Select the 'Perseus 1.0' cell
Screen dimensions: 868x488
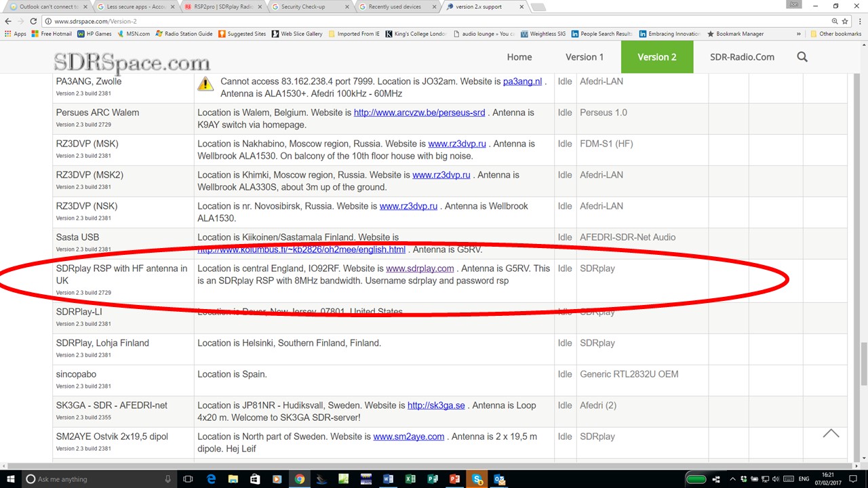(642, 119)
